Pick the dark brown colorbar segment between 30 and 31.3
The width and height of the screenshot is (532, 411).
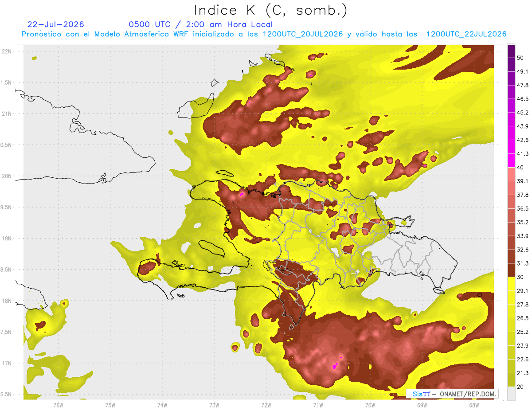coord(511,270)
